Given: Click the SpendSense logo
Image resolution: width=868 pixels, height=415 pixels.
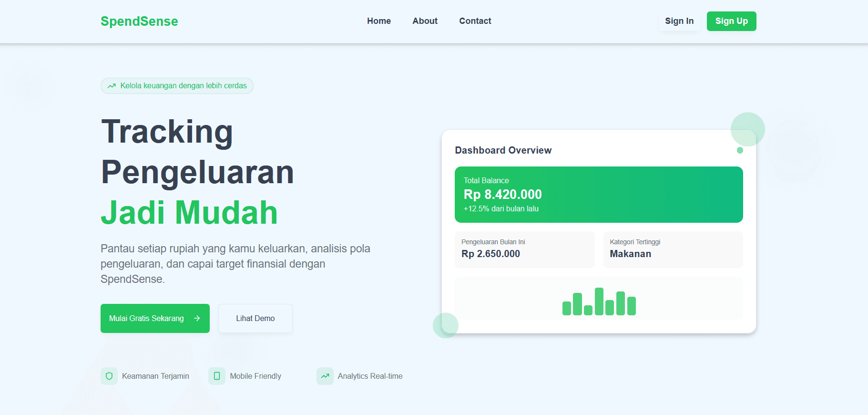Looking at the screenshot, I should pos(139,21).
